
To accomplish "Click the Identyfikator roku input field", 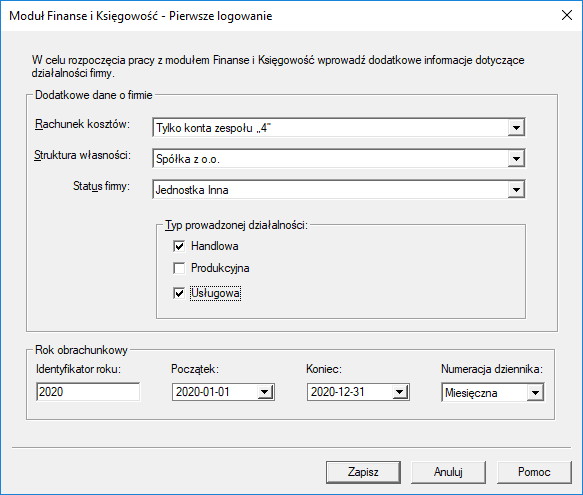I will [88, 392].
